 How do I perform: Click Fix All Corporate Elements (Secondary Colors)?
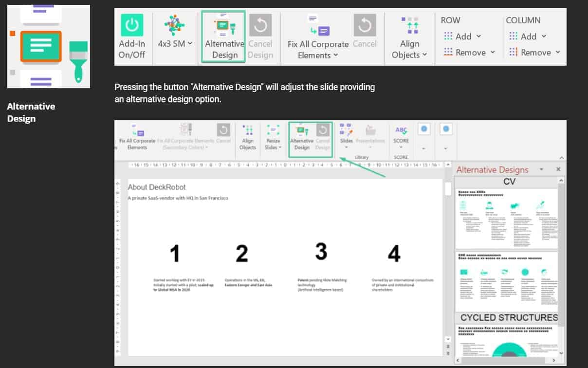(x=184, y=137)
